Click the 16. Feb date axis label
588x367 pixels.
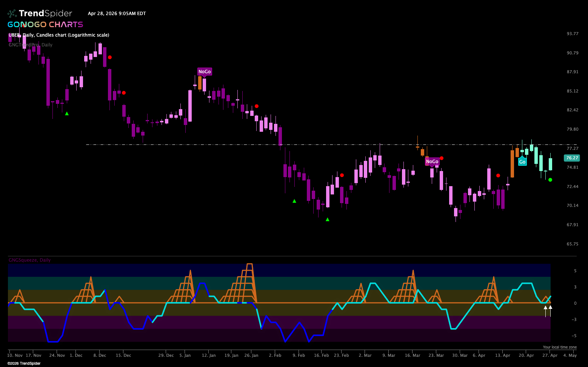tap(322, 355)
